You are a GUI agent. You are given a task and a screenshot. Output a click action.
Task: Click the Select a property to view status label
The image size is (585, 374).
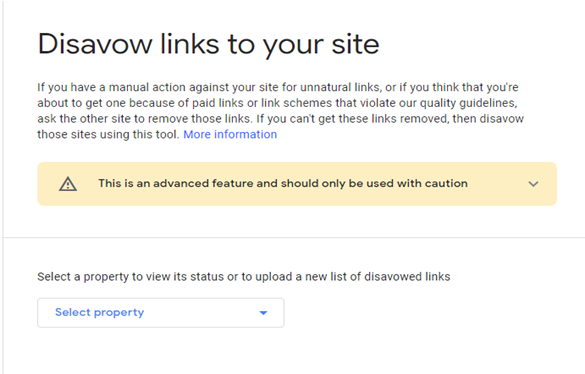244,277
